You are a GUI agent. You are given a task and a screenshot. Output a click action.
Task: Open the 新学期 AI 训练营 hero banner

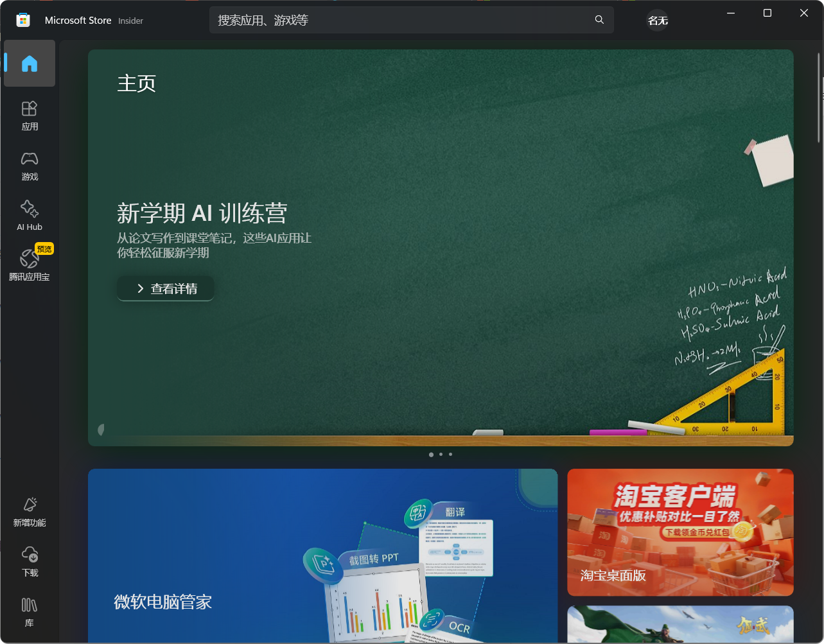point(441,248)
